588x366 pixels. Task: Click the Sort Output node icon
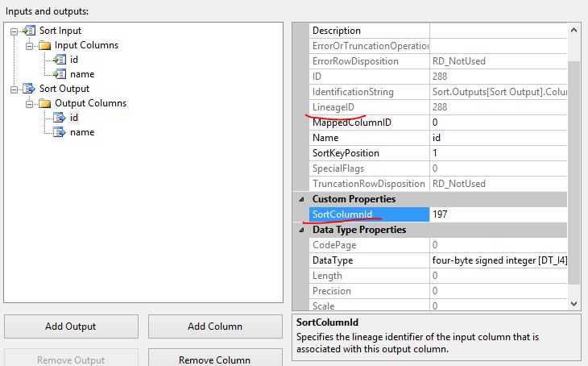coord(29,89)
